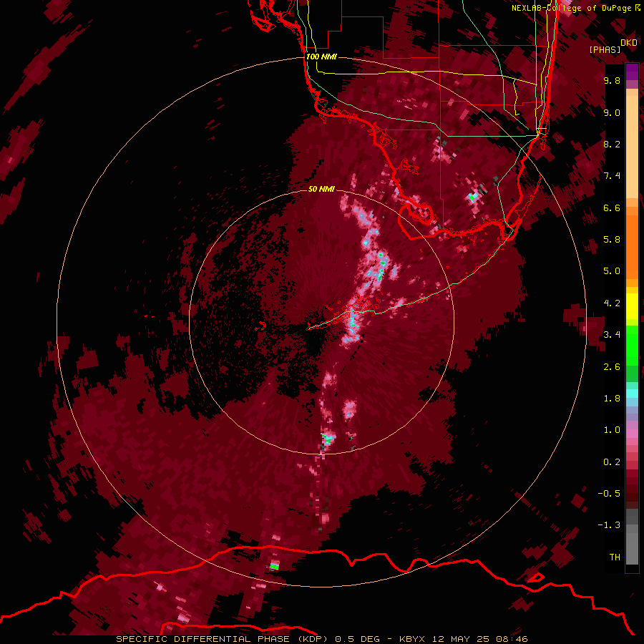The image size is (644, 644).
Task: Click the gray bottom segment of color bar
Action: 632,538
